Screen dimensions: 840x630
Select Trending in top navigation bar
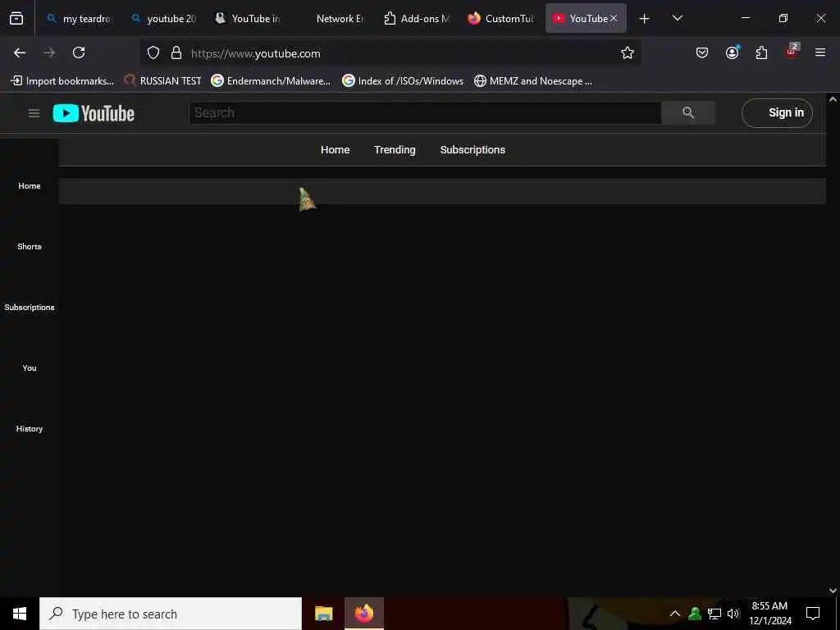point(395,150)
